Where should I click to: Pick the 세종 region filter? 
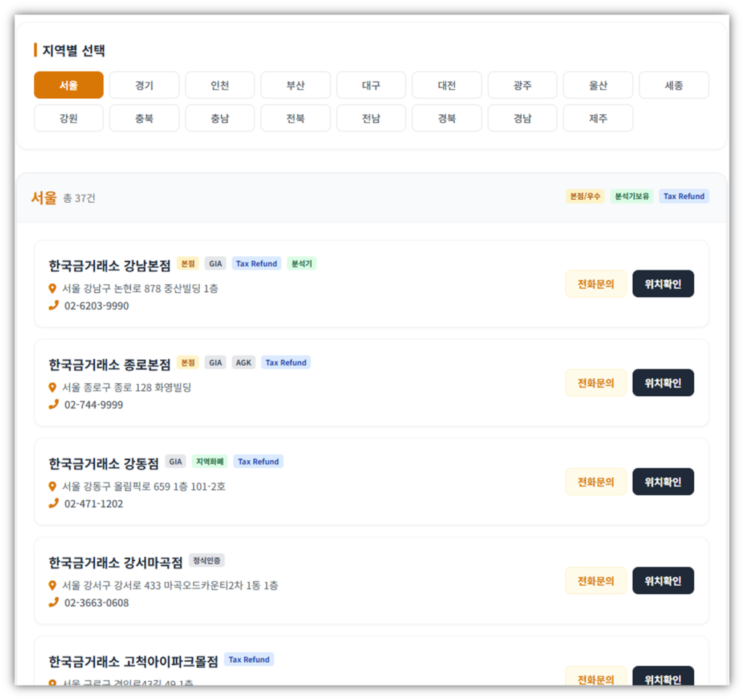[x=674, y=85]
